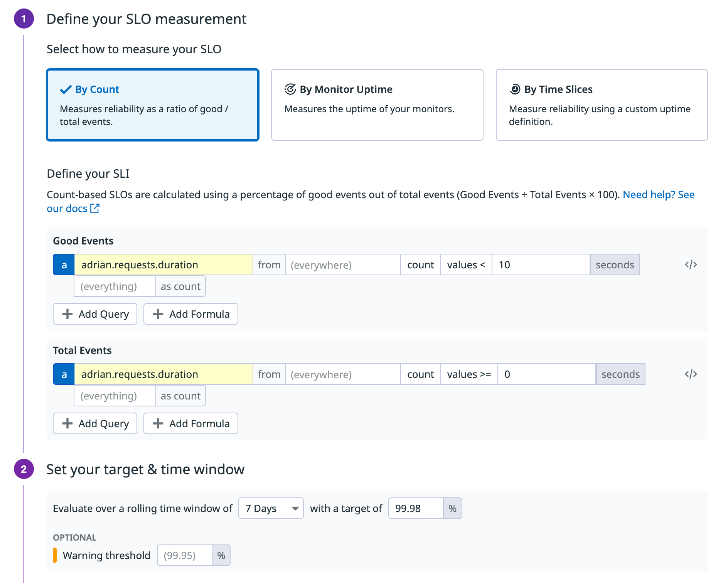The height and width of the screenshot is (583, 728).
Task: Open the 'Need help? See our docs' link
Action: (658, 195)
